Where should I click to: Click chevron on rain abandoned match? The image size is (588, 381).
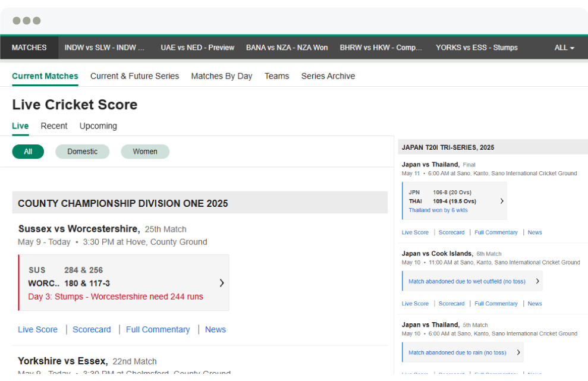click(x=518, y=352)
